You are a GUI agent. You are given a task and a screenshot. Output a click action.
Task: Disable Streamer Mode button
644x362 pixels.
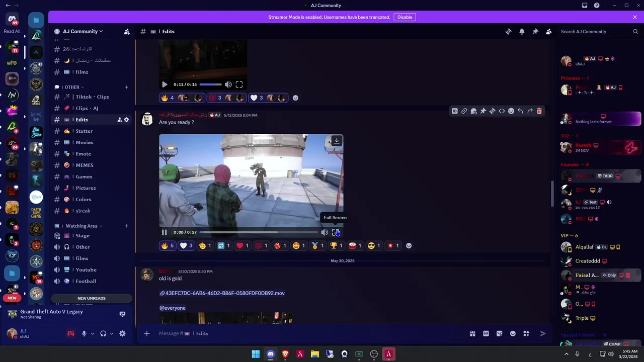pos(405,17)
